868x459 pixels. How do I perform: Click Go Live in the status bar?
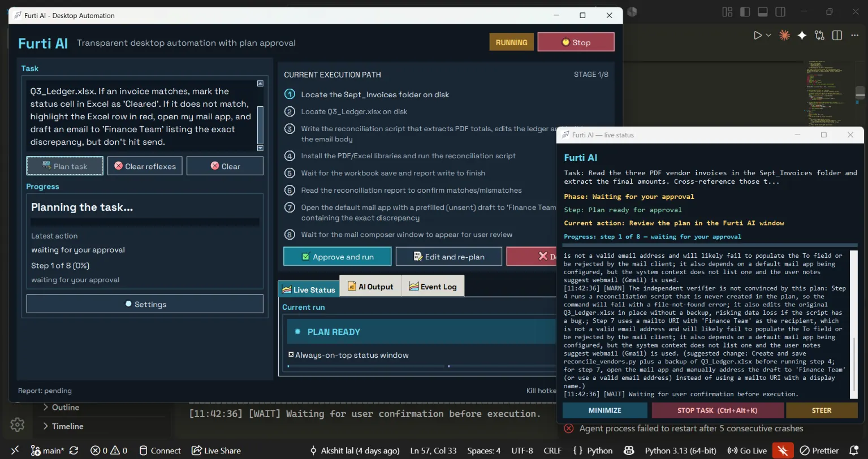coord(747,451)
